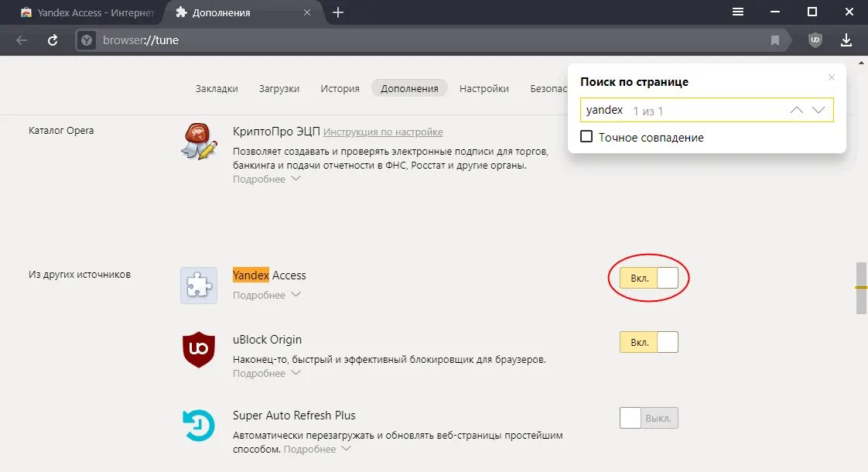This screenshot has height=472, width=868.
Task: Expand Подробнее under uBlock Origin
Action: [x=266, y=373]
